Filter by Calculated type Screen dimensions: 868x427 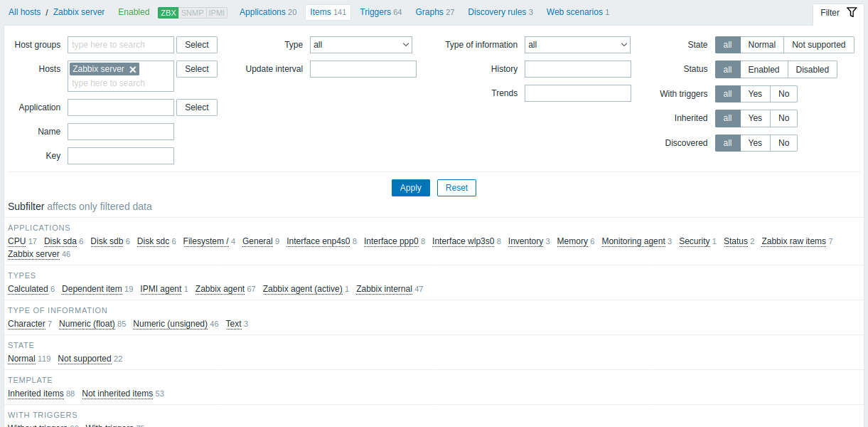pyautogui.click(x=28, y=289)
